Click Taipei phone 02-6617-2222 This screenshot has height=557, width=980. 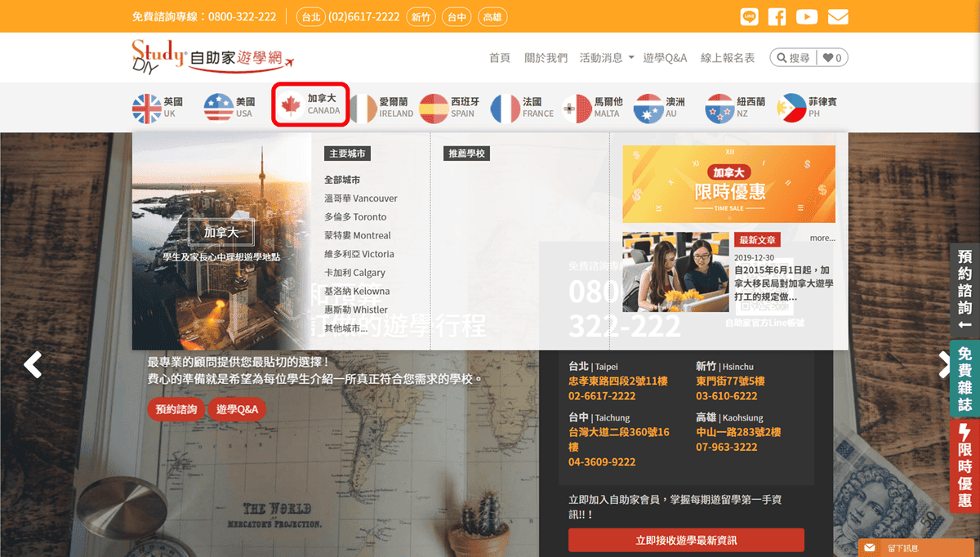click(x=602, y=396)
